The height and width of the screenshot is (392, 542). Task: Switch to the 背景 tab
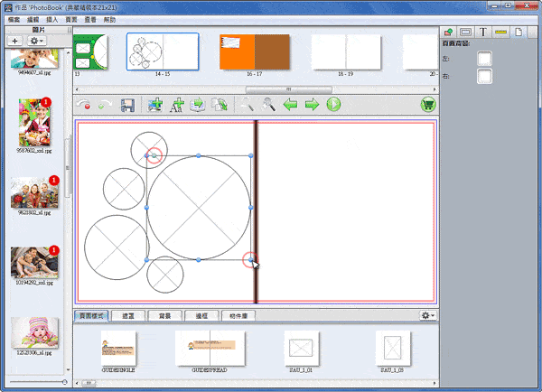(x=164, y=316)
